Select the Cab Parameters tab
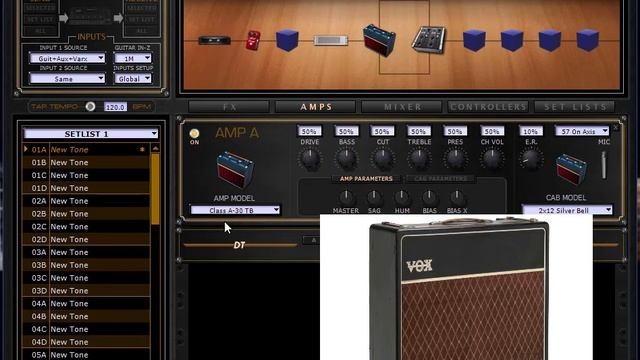Viewport: 640px width, 360px height. click(x=440, y=179)
